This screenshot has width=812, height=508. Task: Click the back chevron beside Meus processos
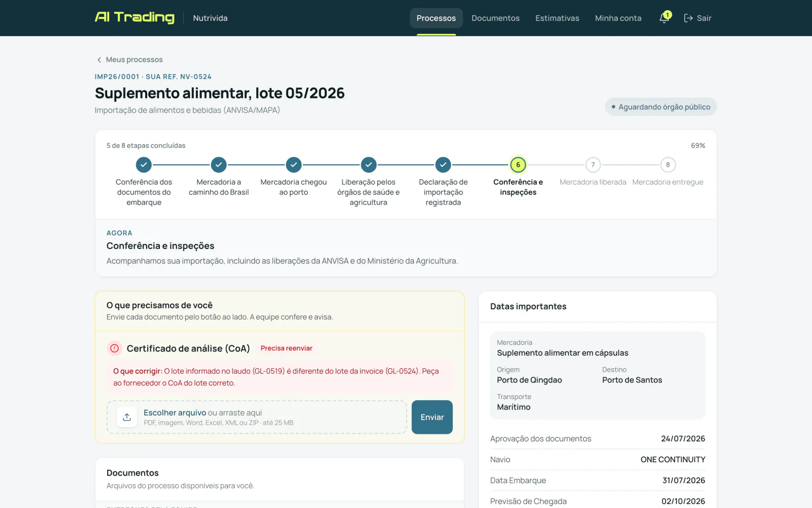coord(99,60)
